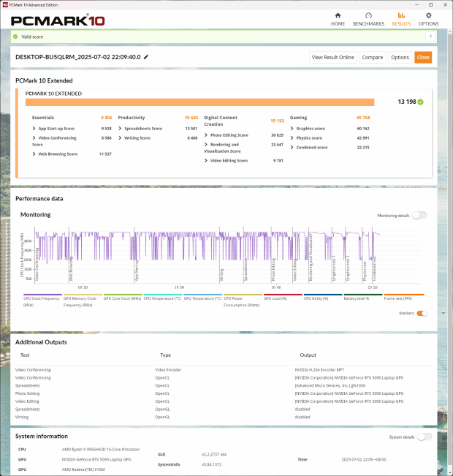Click the green Valid score check icon
Screen dimensions: 453x476
click(15, 37)
